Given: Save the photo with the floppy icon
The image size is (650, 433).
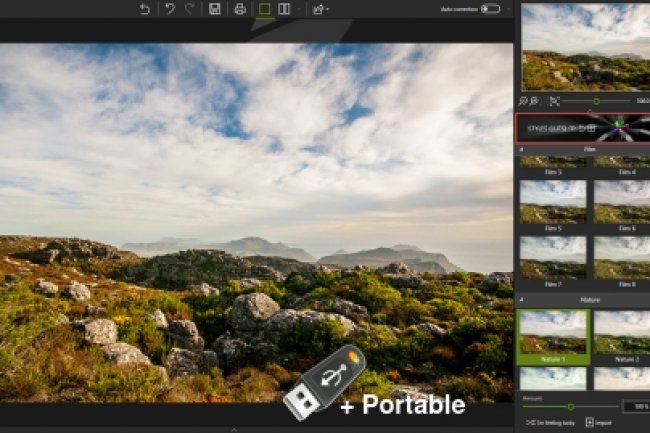Looking at the screenshot, I should coord(214,9).
